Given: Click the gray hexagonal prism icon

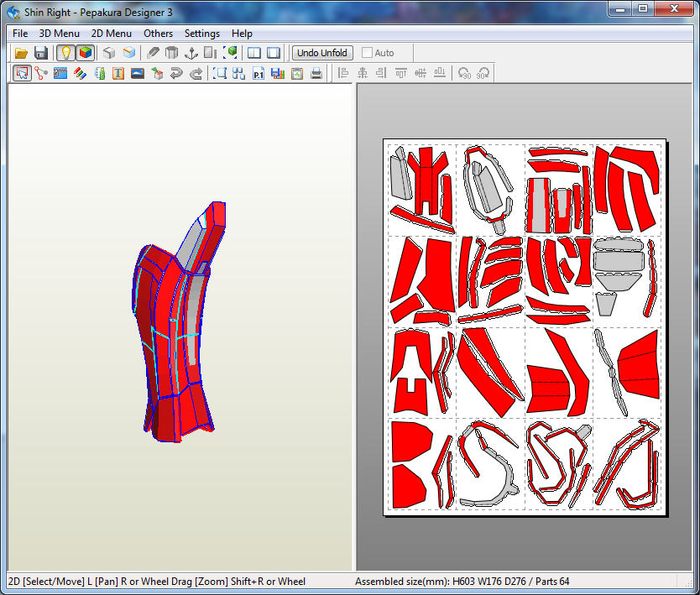Looking at the screenshot, I should (x=172, y=53).
